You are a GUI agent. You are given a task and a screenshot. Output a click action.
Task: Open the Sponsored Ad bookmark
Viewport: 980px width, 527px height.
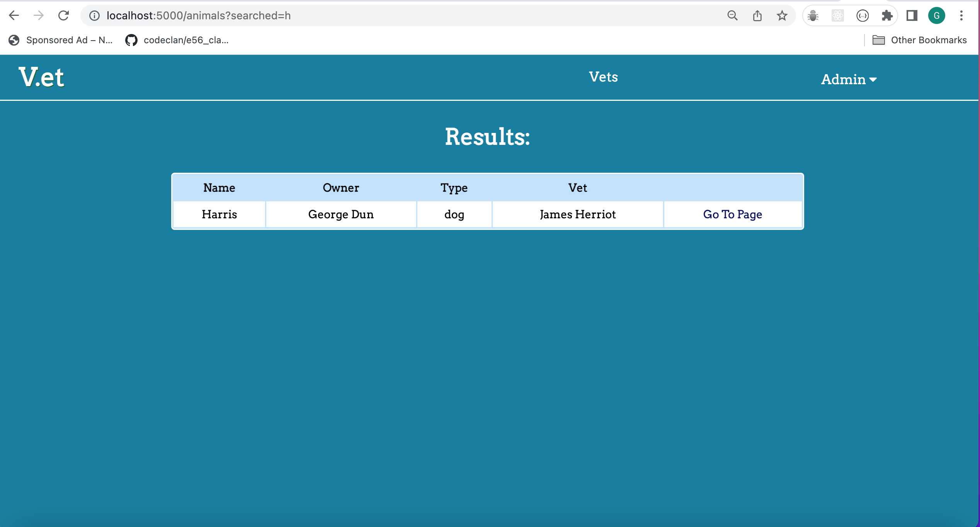point(60,40)
